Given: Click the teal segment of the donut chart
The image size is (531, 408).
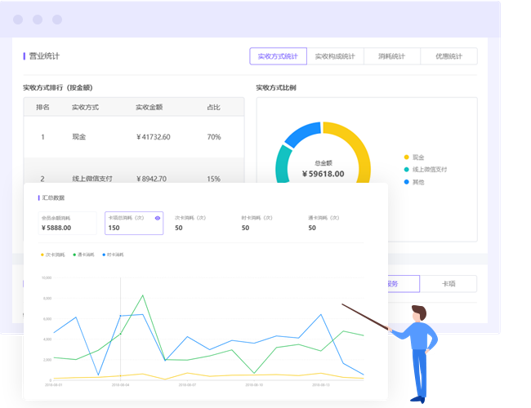Looking at the screenshot, I should coord(282,164).
